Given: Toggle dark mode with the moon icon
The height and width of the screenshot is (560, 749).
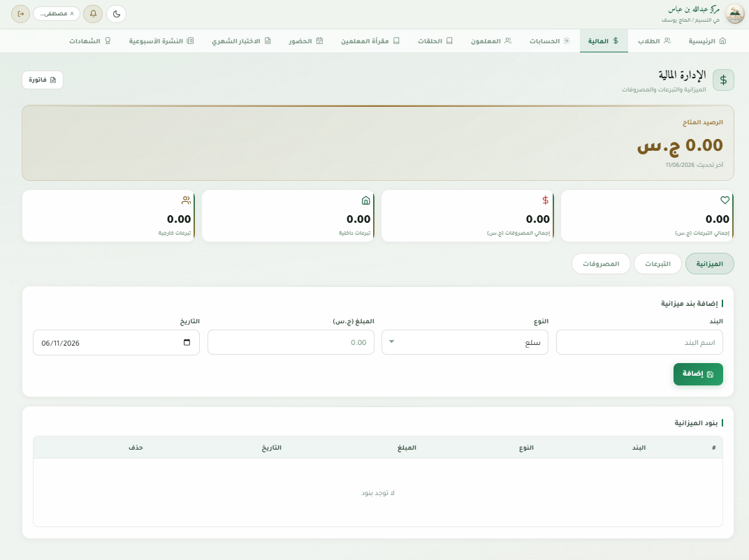Looking at the screenshot, I should point(117,14).
